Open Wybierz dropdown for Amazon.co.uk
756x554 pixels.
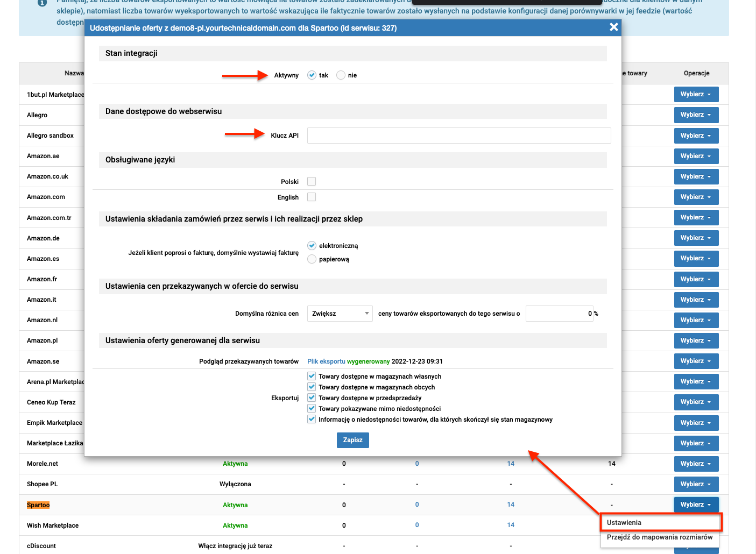click(696, 176)
